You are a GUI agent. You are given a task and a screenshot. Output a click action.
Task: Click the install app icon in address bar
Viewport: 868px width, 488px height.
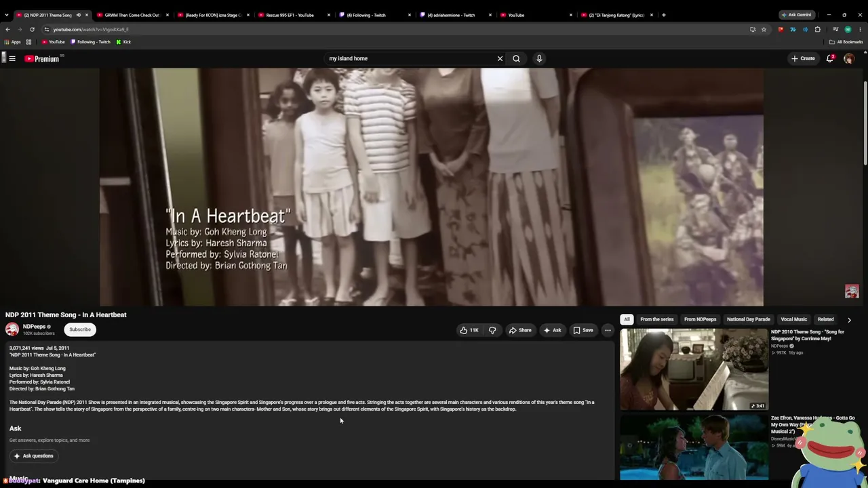point(753,30)
